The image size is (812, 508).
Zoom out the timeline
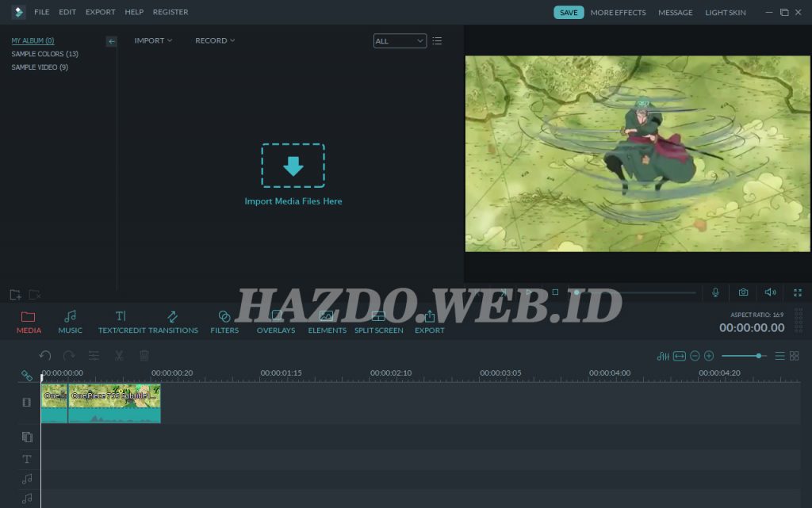[x=695, y=356]
